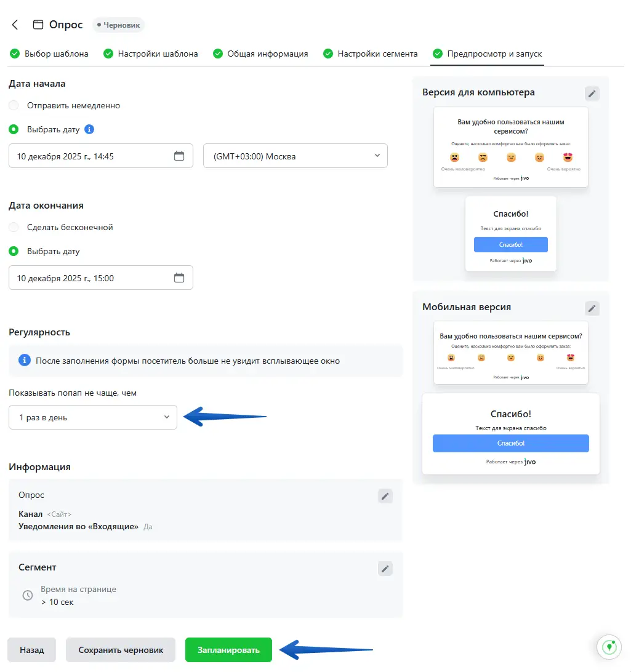Open the green chat widget icon

coord(610,647)
